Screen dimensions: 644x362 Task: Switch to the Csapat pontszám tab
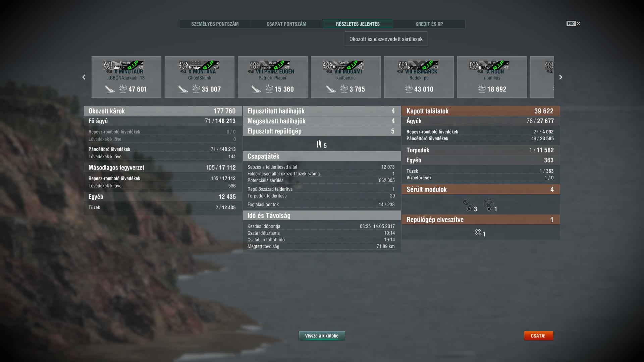pyautogui.click(x=286, y=24)
